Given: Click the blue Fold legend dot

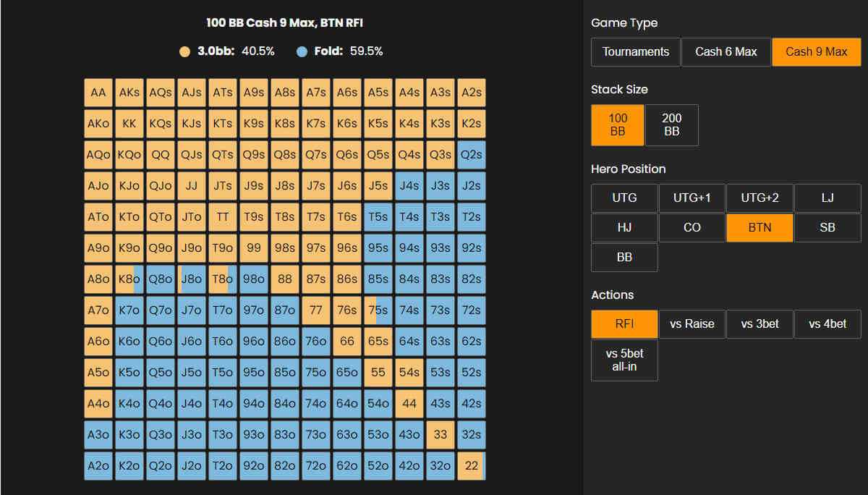Looking at the screenshot, I should [302, 51].
